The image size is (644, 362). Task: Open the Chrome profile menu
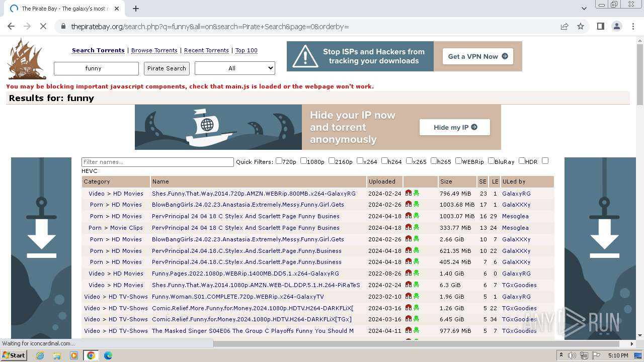pyautogui.click(x=617, y=26)
